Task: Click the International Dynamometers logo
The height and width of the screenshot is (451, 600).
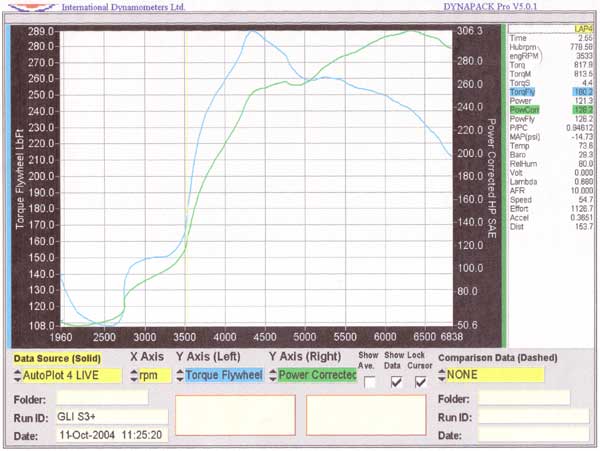Action: point(31,7)
